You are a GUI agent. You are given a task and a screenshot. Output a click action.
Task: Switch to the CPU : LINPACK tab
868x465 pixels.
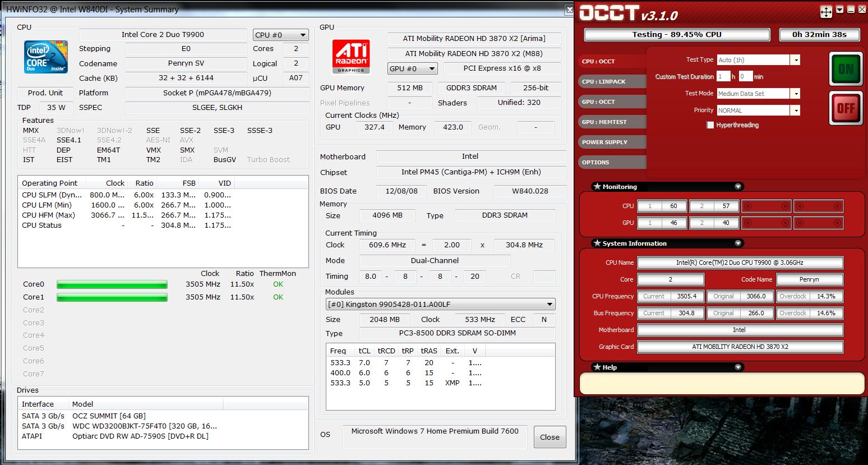point(612,81)
